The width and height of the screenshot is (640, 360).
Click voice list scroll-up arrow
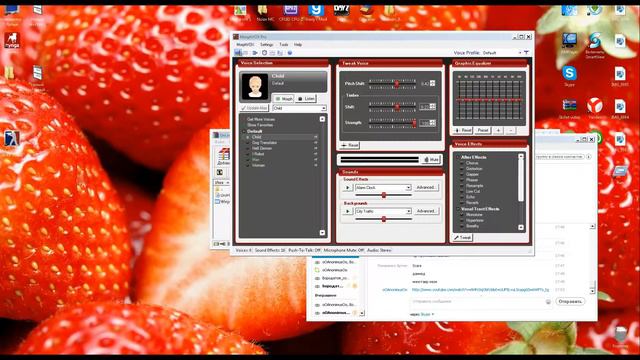322,119
